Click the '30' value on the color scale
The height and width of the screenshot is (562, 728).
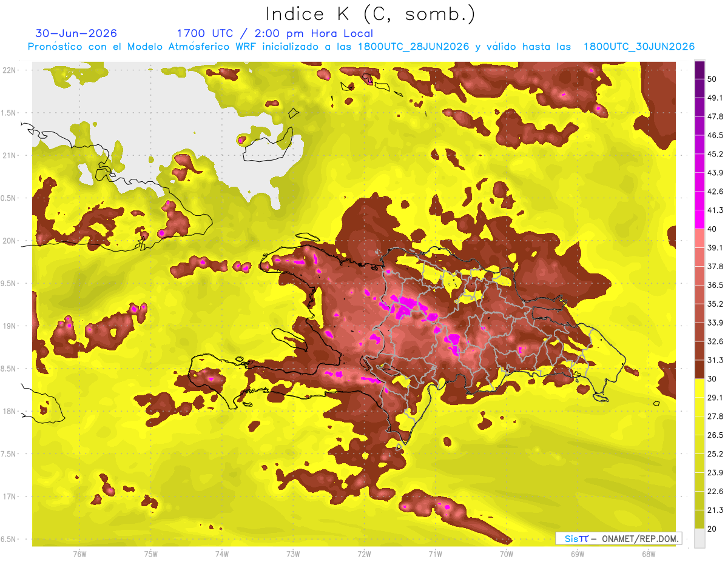[713, 379]
